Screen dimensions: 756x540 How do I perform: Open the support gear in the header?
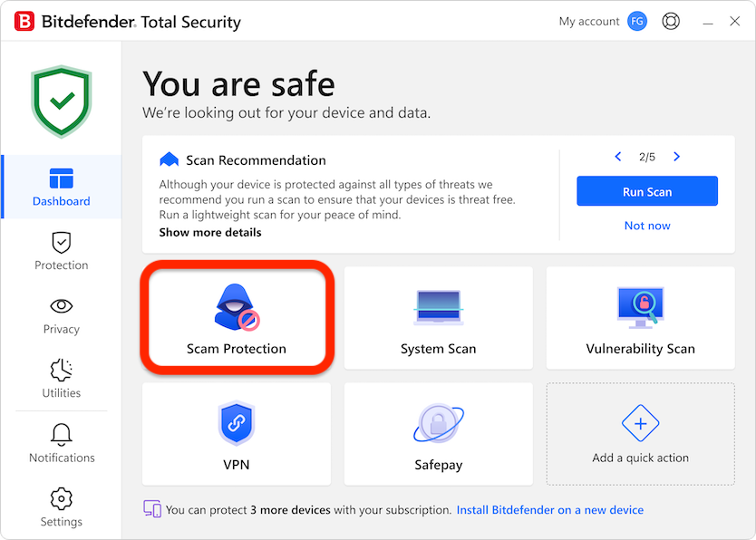tap(671, 20)
